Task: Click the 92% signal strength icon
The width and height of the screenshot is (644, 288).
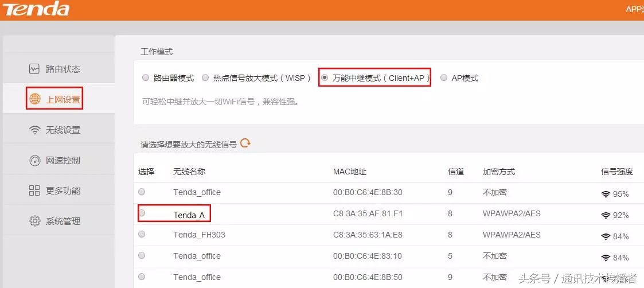Action: (x=606, y=215)
